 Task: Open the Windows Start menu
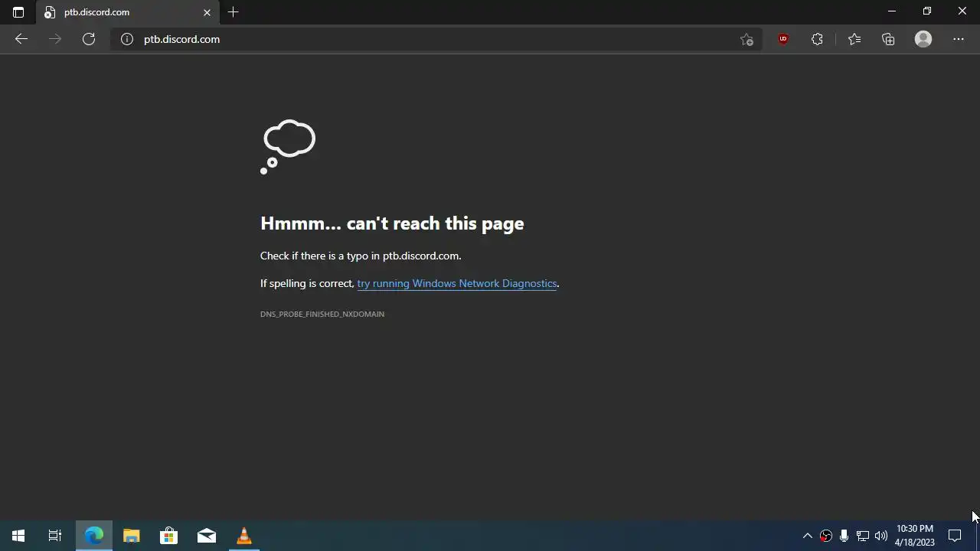click(x=18, y=536)
